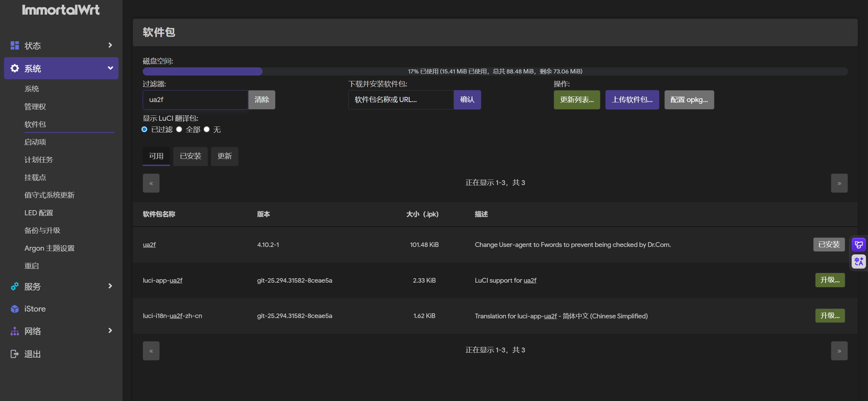This screenshot has height=401, width=868.
Task: Expand the 网络 menu chevron
Action: coord(110,331)
